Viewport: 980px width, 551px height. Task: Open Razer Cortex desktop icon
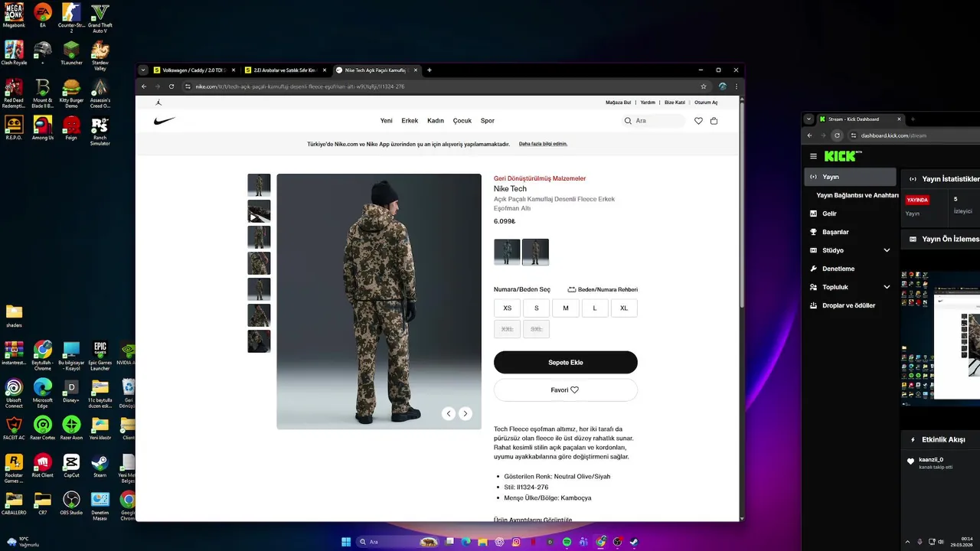[43, 428]
